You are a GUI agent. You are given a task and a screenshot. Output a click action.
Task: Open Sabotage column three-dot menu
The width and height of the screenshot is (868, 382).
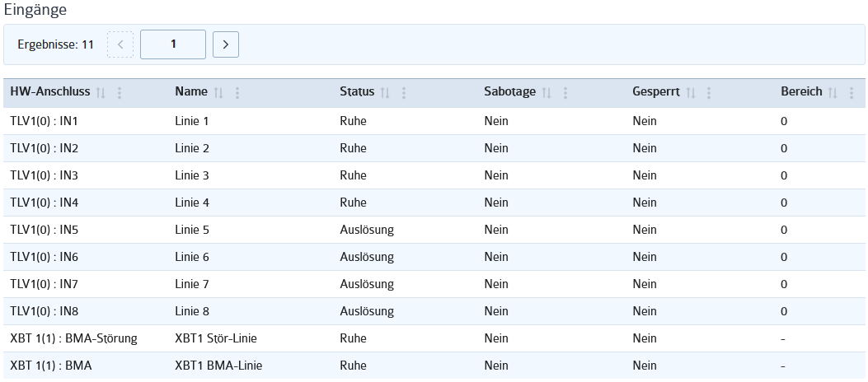pyautogui.click(x=565, y=93)
